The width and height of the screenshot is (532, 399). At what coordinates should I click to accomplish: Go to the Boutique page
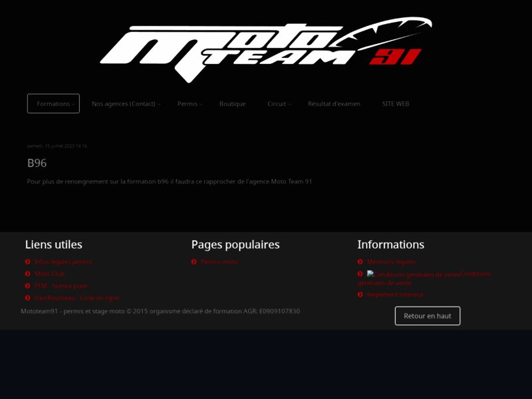pos(232,104)
